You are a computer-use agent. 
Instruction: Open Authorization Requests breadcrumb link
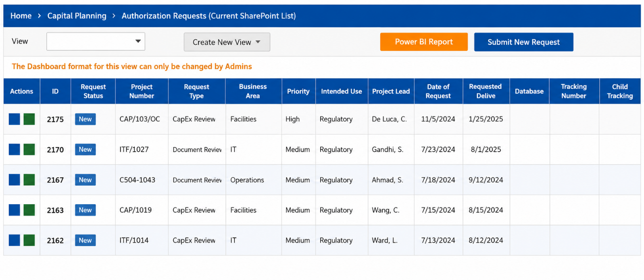coord(208,16)
